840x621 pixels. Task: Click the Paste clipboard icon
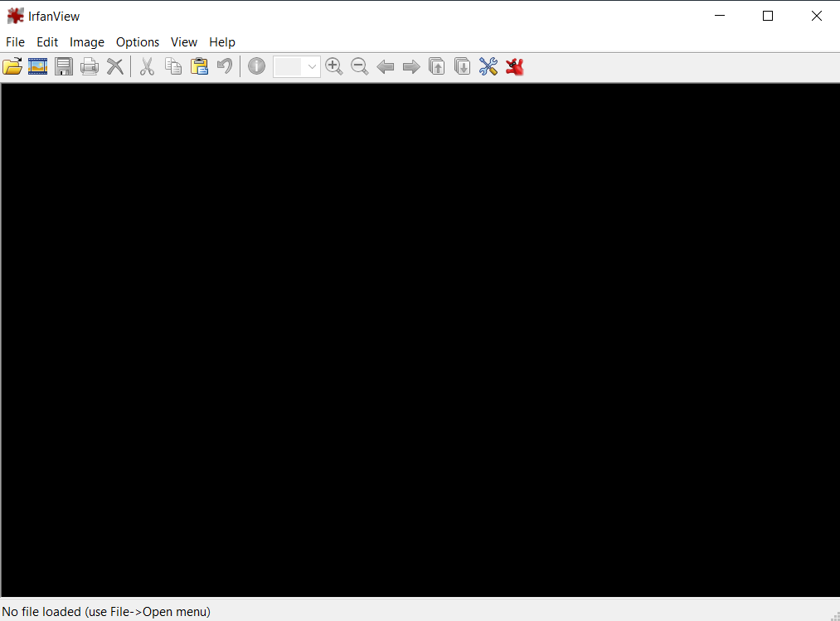tap(199, 66)
